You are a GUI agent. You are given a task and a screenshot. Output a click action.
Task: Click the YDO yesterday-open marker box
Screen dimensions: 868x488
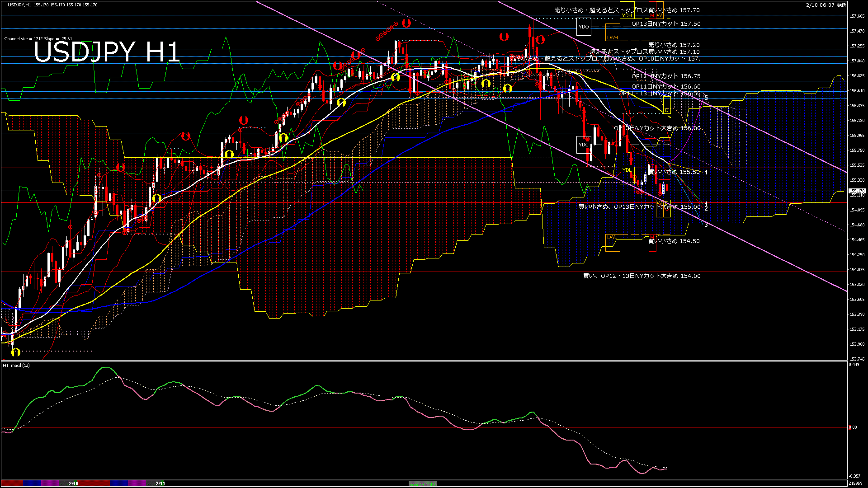coord(584,27)
